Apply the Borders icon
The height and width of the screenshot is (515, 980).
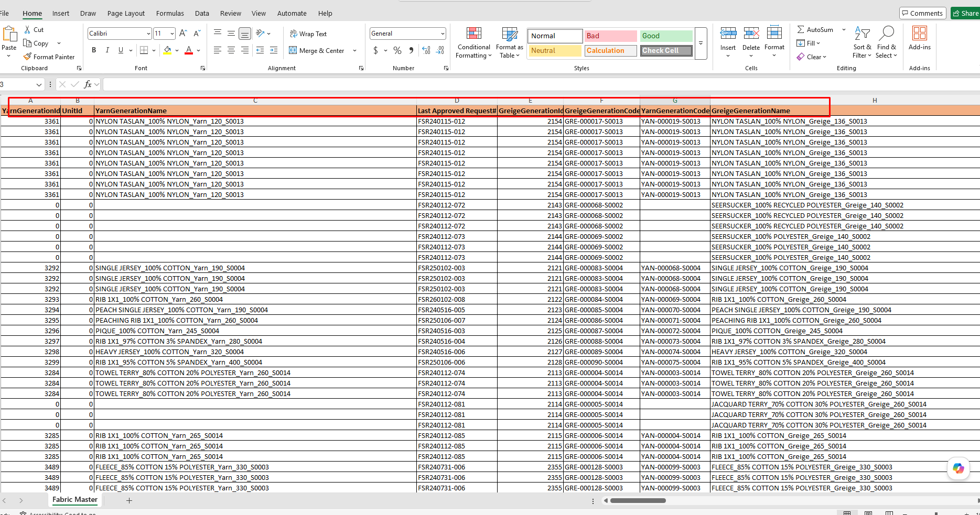click(x=144, y=50)
